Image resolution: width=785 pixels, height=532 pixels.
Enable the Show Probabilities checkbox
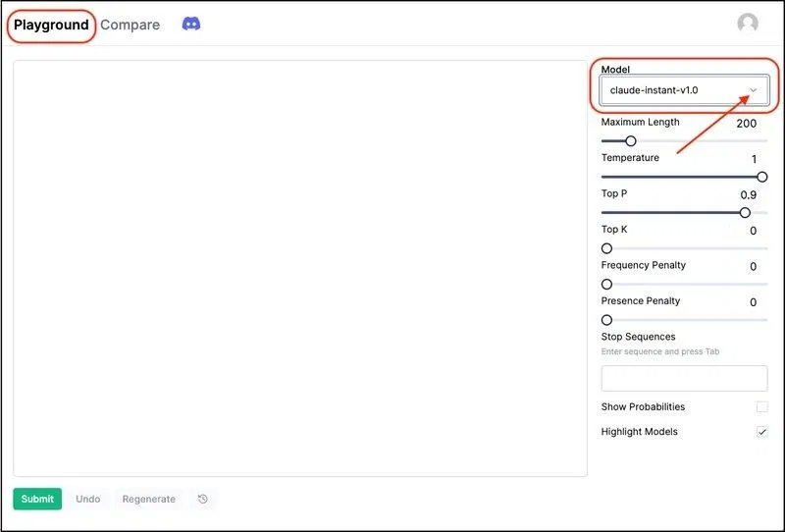(762, 406)
